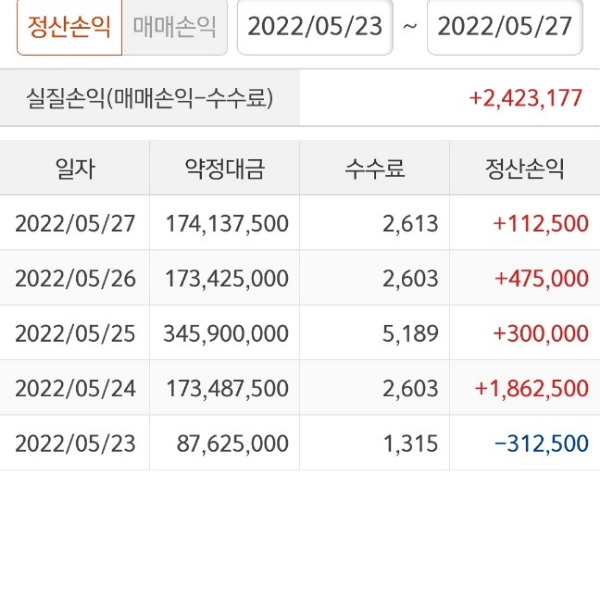600x600 pixels.
Task: Select the 정산손익 tab
Action: [69, 26]
